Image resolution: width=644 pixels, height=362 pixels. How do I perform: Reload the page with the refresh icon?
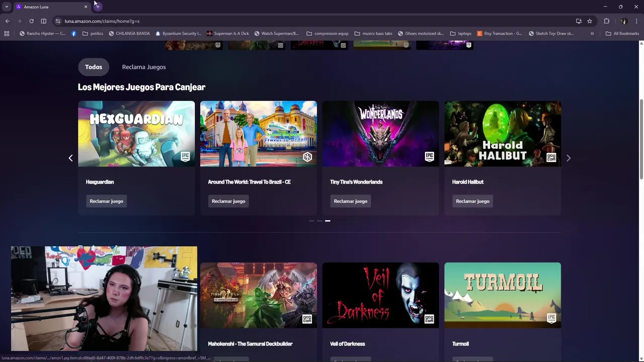pos(31,21)
